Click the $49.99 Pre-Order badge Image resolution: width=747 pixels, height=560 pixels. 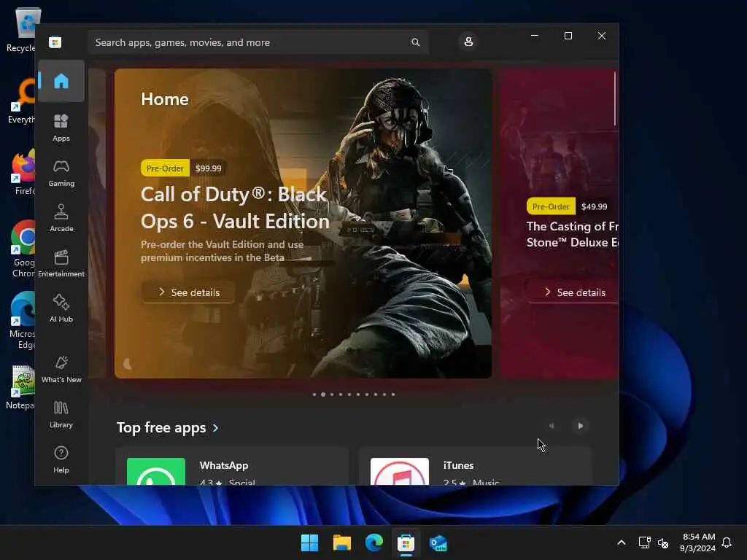570,206
